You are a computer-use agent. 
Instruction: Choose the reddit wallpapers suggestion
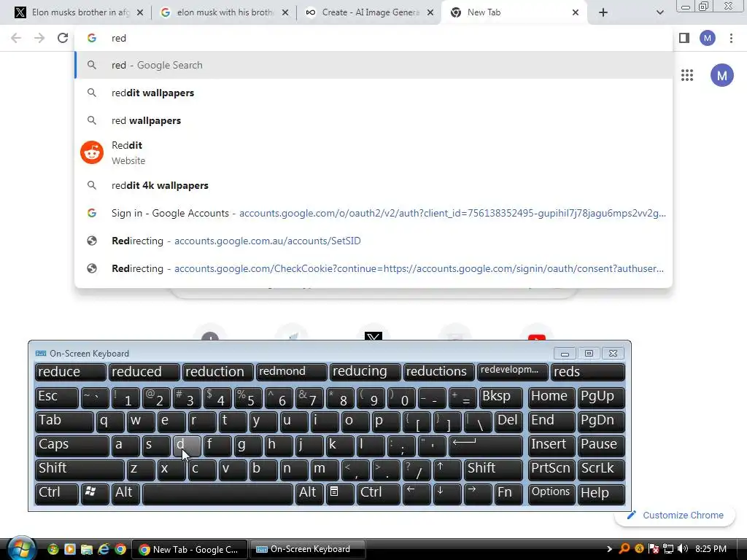point(373,93)
